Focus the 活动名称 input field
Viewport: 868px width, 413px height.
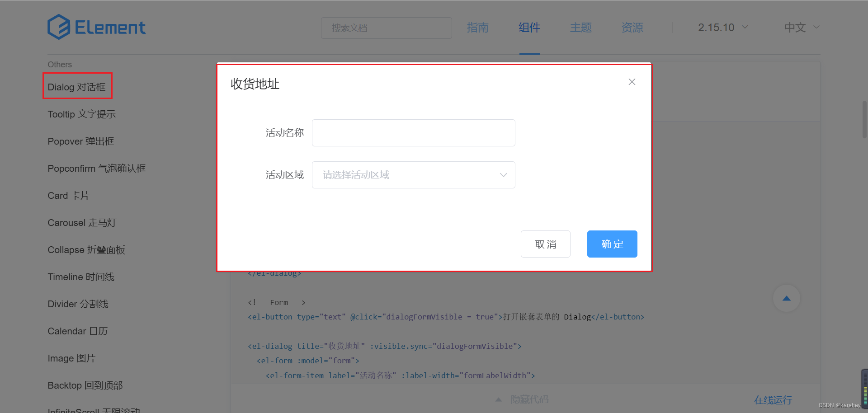(414, 133)
